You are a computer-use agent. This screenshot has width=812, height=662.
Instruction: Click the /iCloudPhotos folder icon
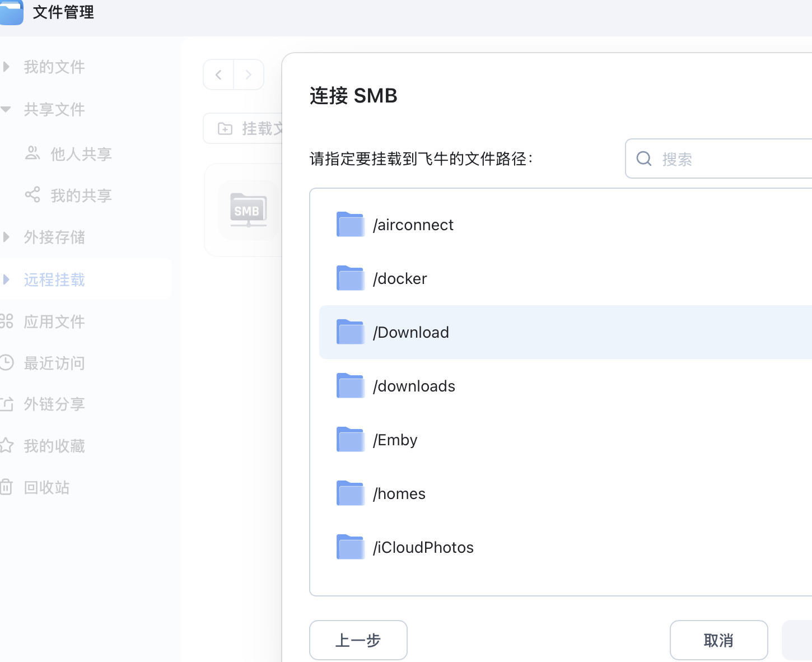(x=351, y=547)
